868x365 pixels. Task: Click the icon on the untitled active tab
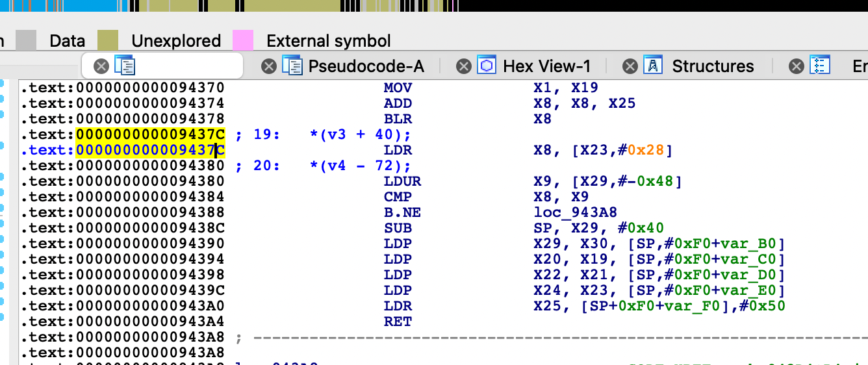(x=124, y=66)
